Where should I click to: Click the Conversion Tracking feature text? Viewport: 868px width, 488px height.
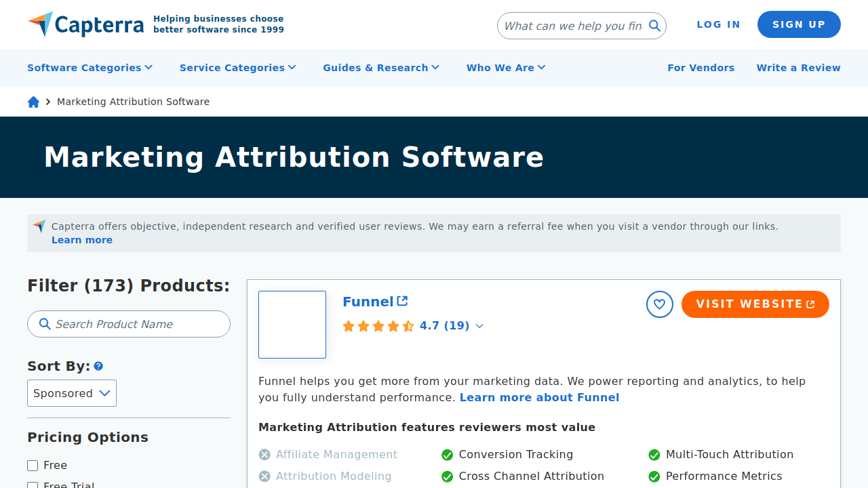[516, 455]
